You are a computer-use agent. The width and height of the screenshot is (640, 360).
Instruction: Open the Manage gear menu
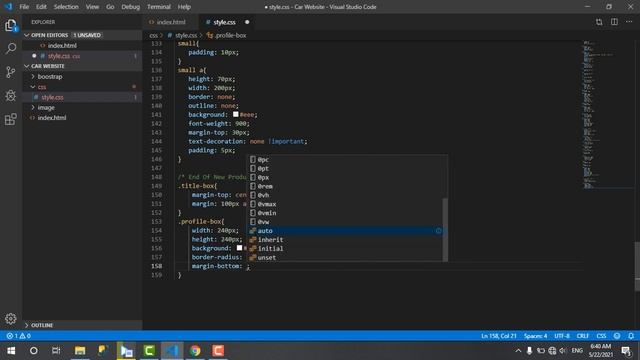[11, 318]
